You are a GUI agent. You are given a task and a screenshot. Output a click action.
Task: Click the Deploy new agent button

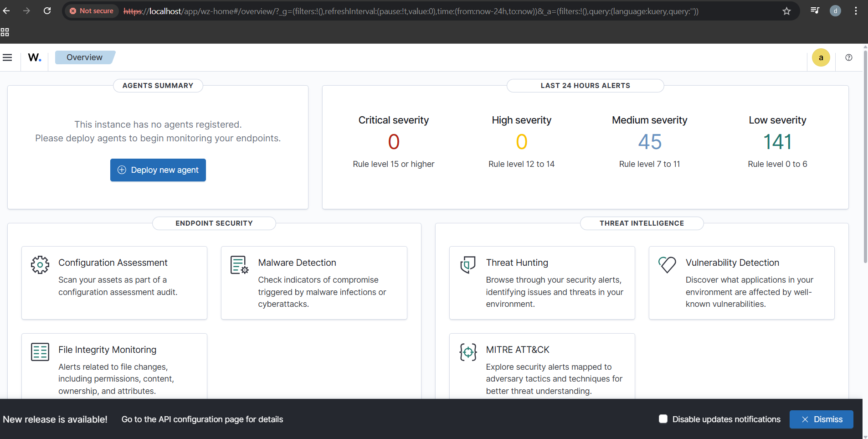158,170
